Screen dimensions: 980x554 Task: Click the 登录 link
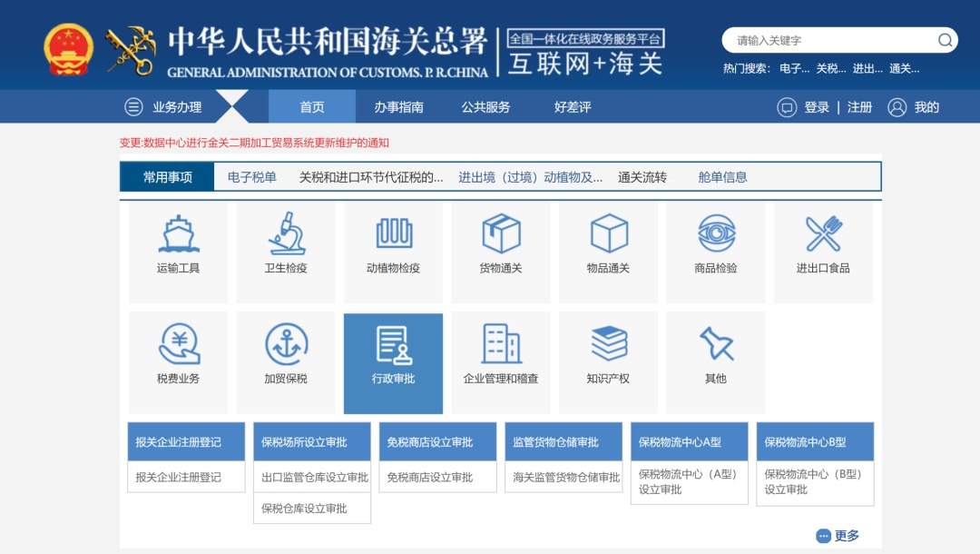[x=817, y=107]
